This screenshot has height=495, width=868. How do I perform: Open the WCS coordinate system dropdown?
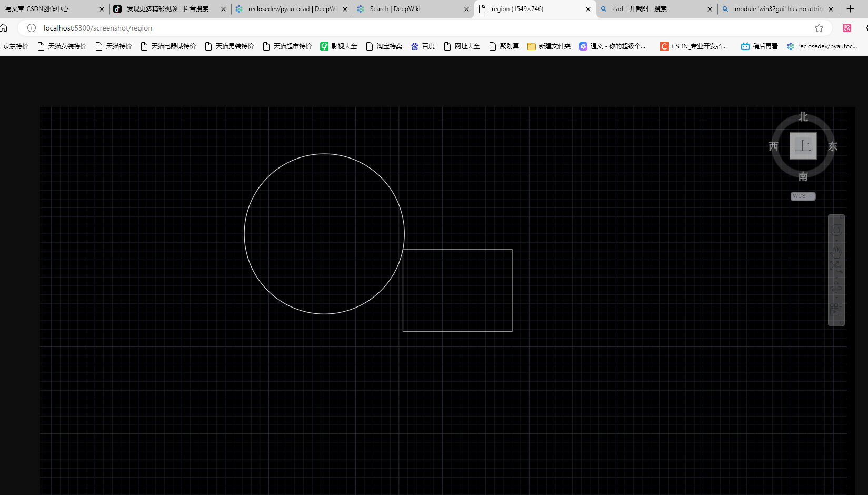tap(802, 195)
